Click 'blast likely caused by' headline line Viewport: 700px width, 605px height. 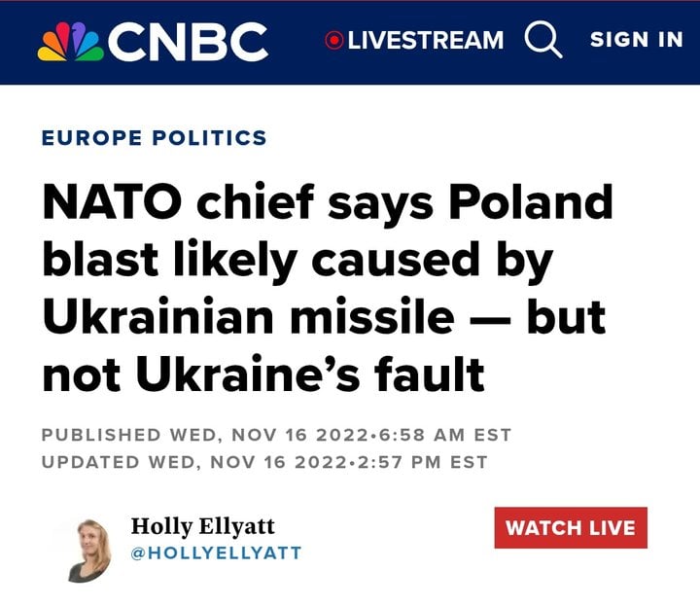click(297, 261)
